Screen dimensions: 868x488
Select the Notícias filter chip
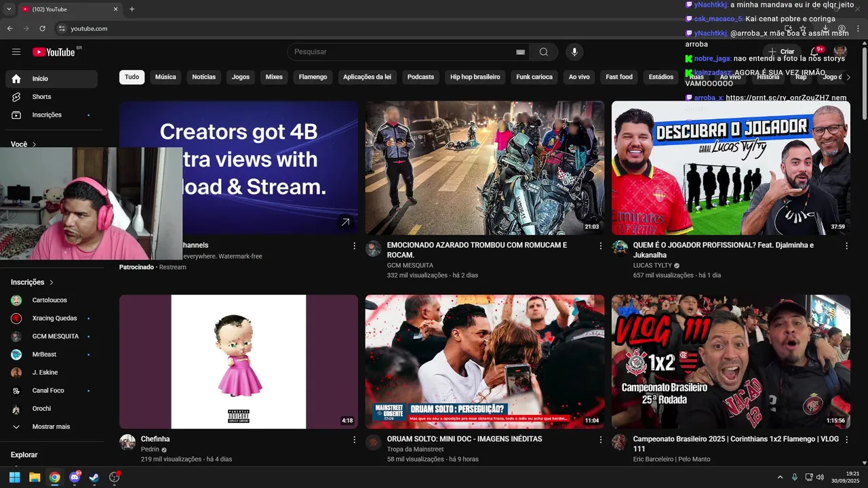203,77
